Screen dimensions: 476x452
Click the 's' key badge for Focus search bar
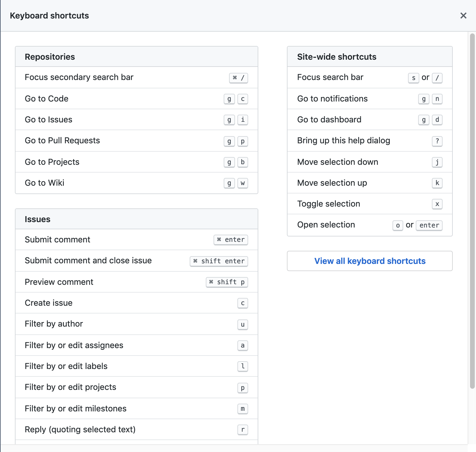[x=413, y=78]
